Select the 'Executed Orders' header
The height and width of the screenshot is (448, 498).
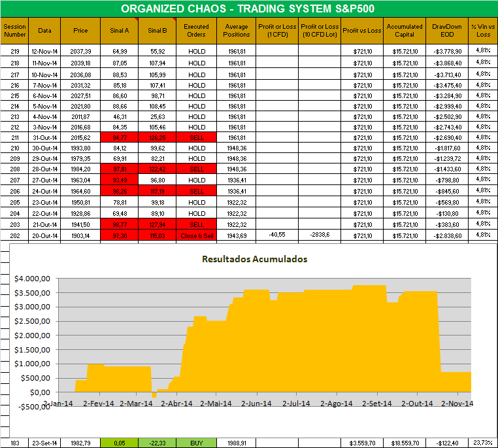pos(196,31)
